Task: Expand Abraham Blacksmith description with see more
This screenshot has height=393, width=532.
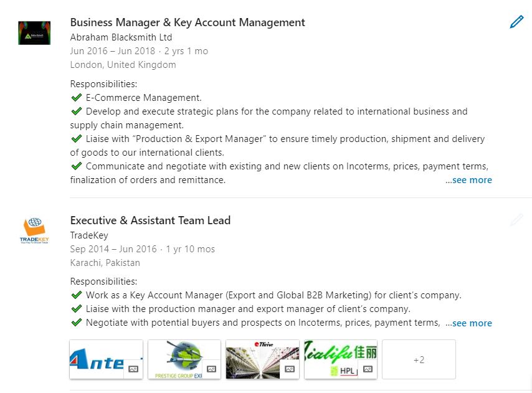Action: pos(469,180)
